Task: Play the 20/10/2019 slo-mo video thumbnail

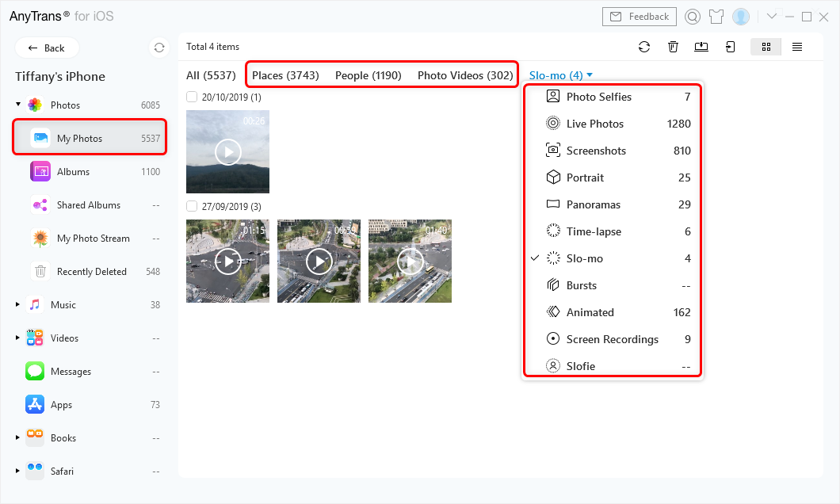Action: tap(228, 151)
